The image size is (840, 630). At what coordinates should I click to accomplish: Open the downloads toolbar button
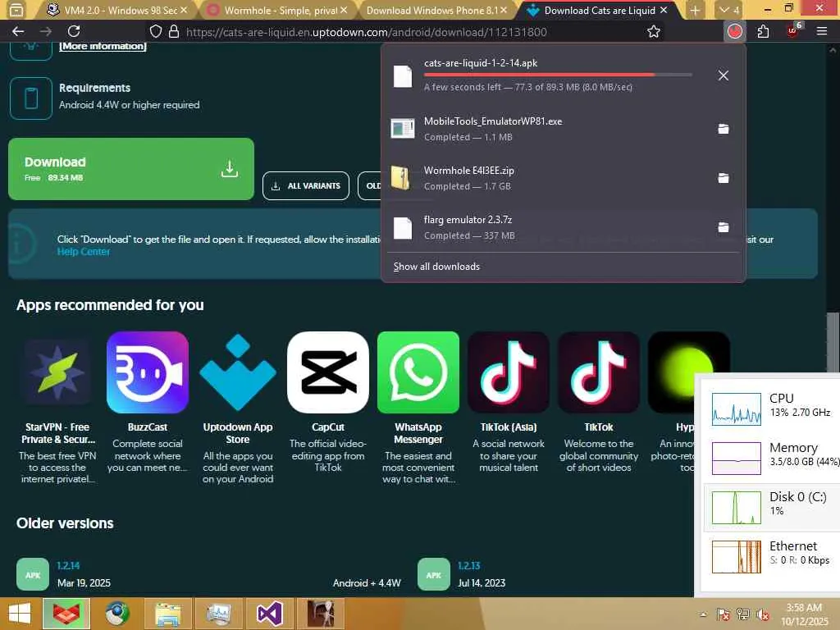734,32
